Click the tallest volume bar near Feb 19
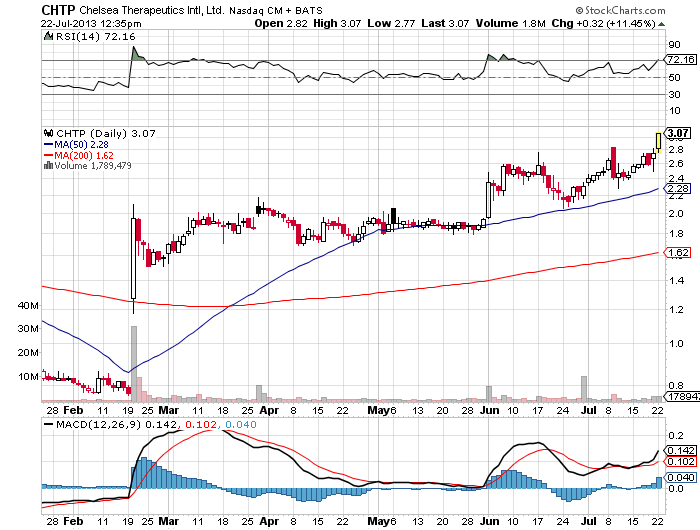The width and height of the screenshot is (700, 530). [x=133, y=364]
